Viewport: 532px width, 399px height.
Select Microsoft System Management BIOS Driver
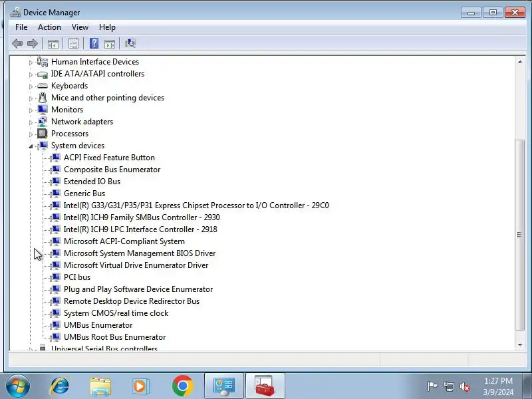click(x=140, y=253)
